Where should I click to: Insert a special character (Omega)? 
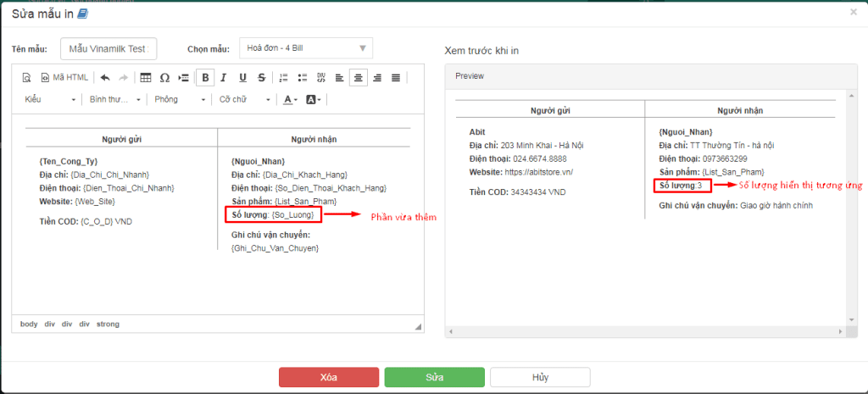(164, 78)
